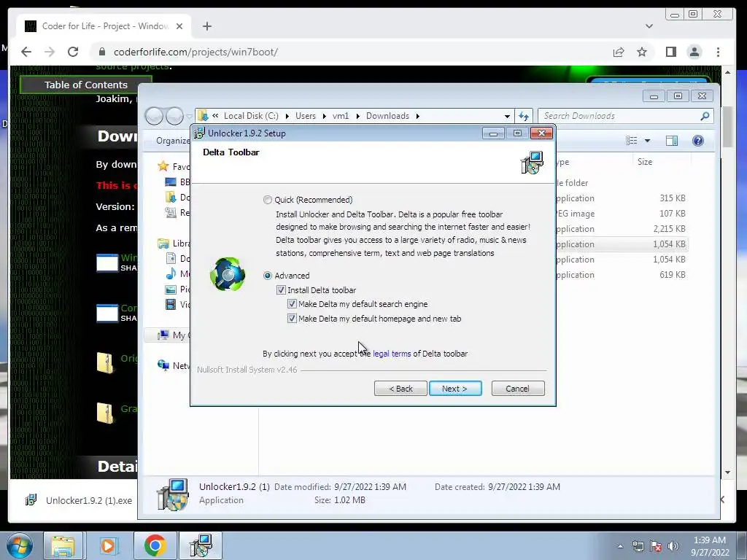Image resolution: width=747 pixels, height=560 pixels.
Task: Select the Favorites star in navigation pane
Action: [x=163, y=166]
